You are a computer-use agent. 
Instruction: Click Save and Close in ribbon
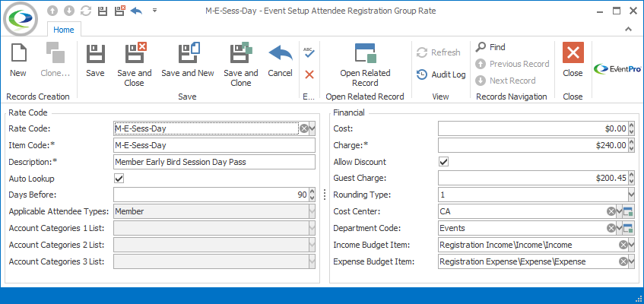(x=135, y=65)
